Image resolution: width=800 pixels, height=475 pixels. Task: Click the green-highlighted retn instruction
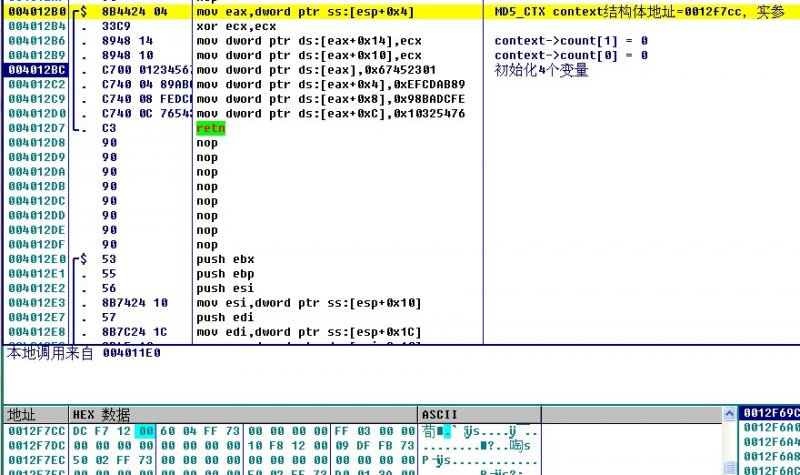(211, 128)
